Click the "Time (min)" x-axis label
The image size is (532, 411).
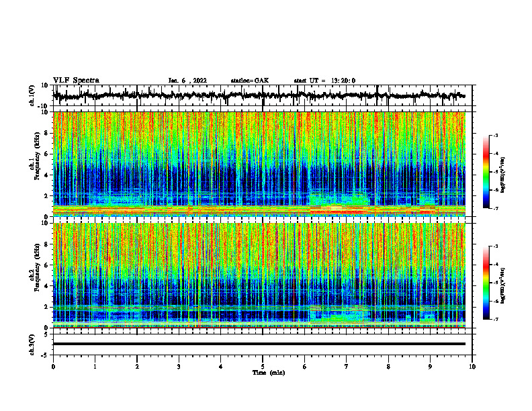point(269,373)
